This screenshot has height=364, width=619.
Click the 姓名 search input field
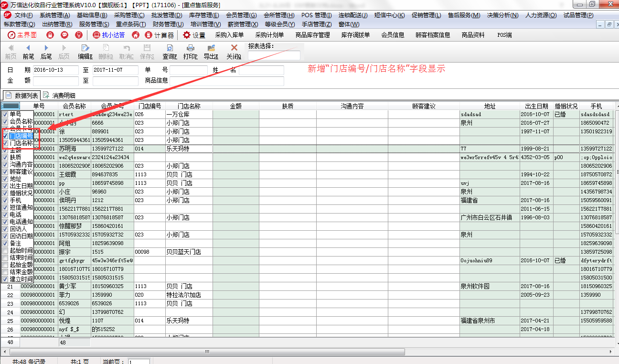261,70
